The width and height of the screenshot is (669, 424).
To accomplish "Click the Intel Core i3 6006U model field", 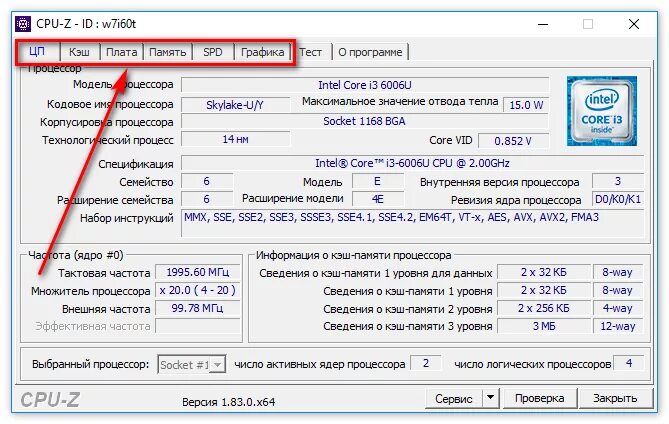I will [x=365, y=85].
